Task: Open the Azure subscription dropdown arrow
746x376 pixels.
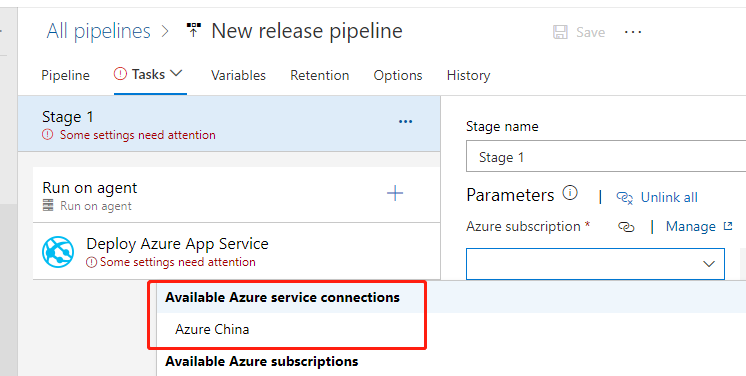Action: (709, 264)
